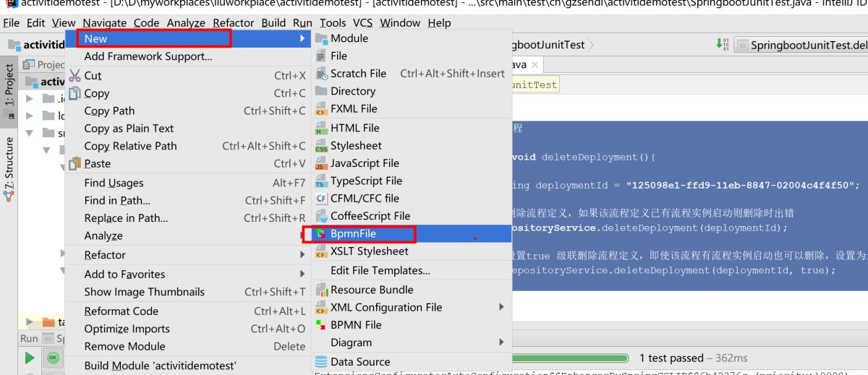Click the Directory folder icon

coord(321,91)
